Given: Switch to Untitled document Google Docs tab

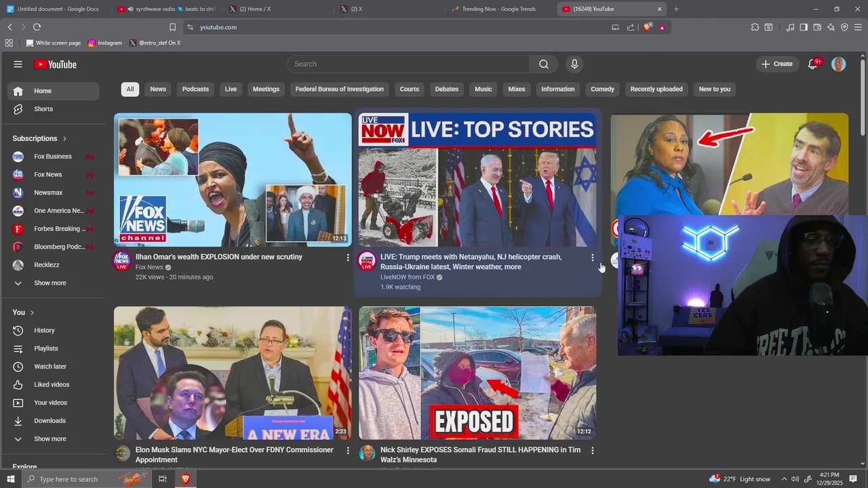Looking at the screenshot, I should [58, 9].
